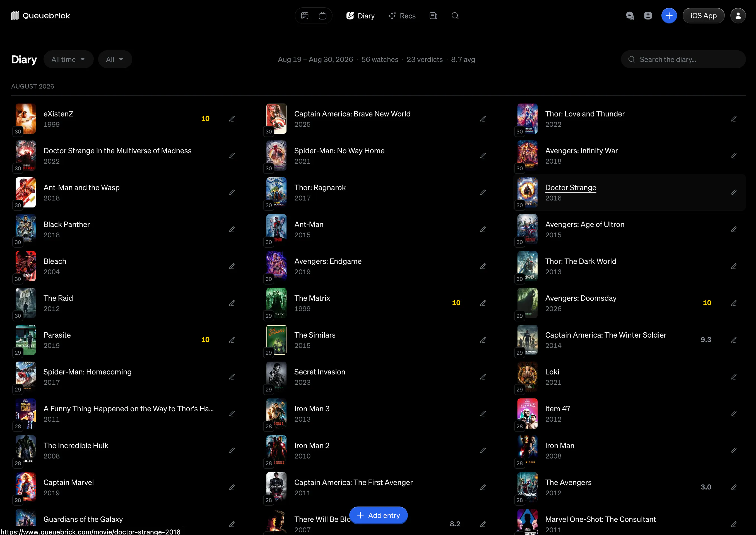Screen dimensions: 756x535
Task: Edit the Thor: Love and Thunder entry
Action: [x=733, y=119]
